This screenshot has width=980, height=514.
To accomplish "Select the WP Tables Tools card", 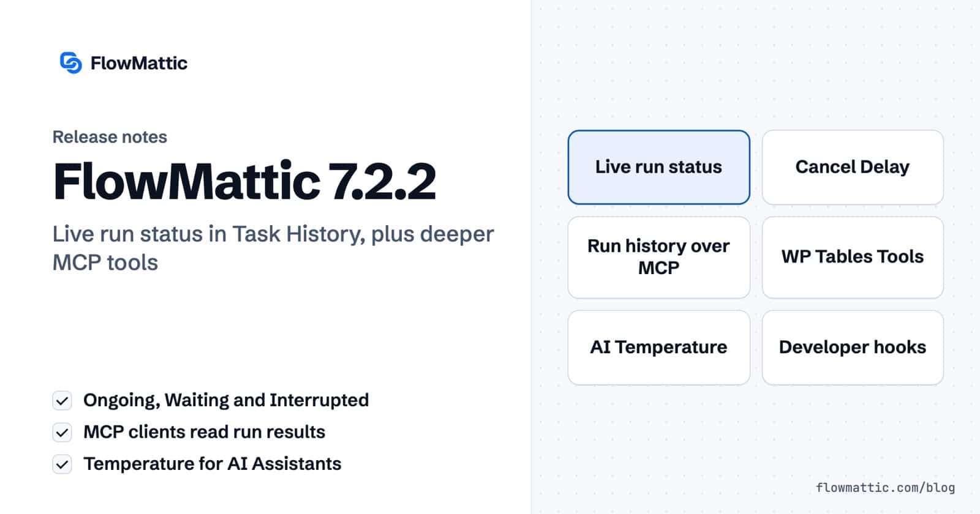I will (x=853, y=257).
